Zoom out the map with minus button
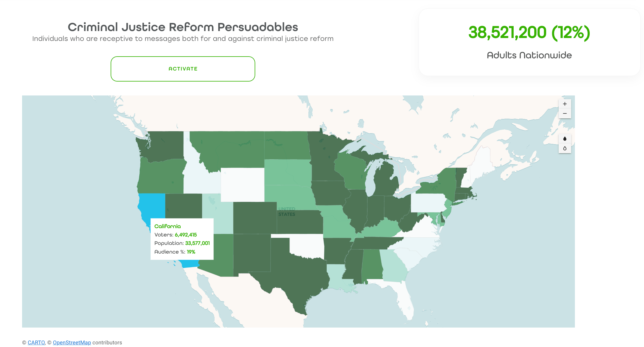 coord(565,113)
